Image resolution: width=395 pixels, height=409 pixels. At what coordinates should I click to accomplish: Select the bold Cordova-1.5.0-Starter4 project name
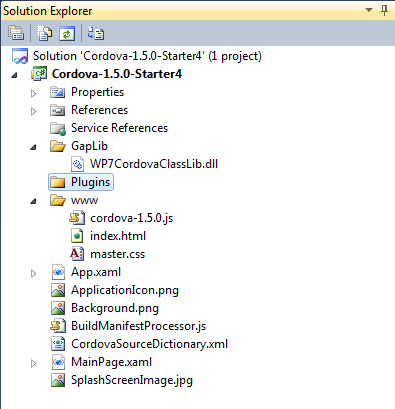(117, 74)
